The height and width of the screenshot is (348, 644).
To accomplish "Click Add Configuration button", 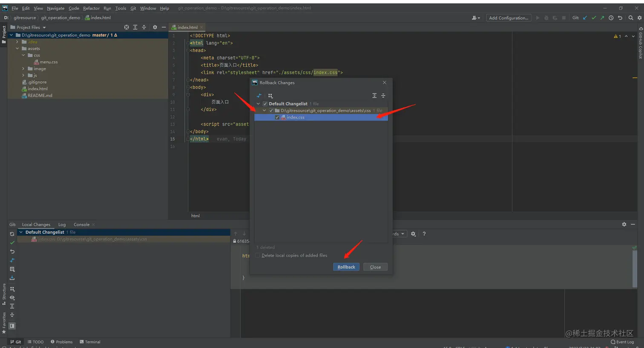I will coord(509,18).
